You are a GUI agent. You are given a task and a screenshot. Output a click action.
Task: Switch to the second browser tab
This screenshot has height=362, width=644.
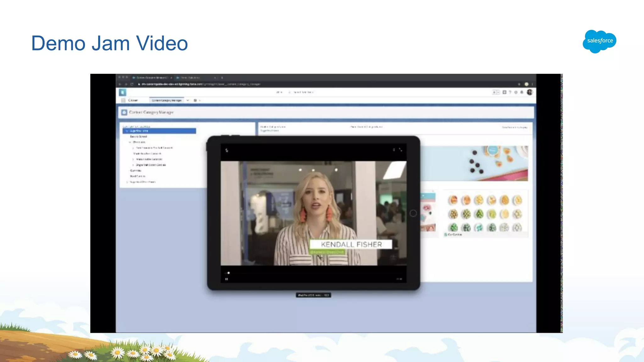(x=190, y=78)
